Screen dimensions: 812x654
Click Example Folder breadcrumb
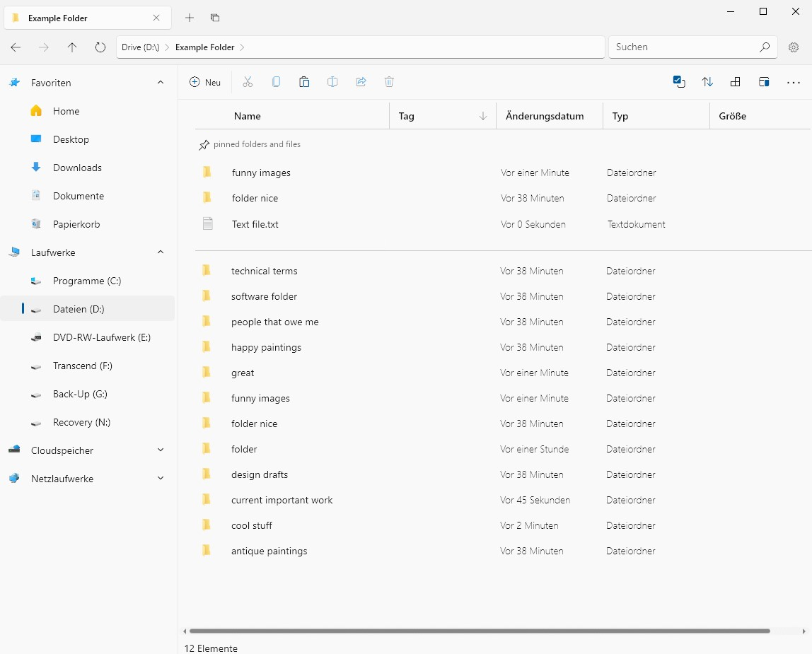(204, 47)
